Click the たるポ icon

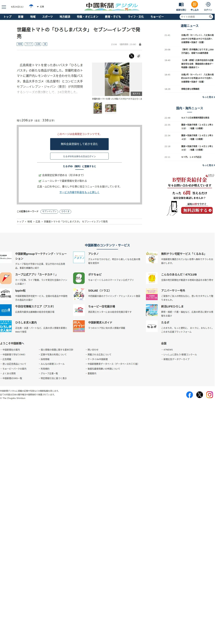coord(152,326)
